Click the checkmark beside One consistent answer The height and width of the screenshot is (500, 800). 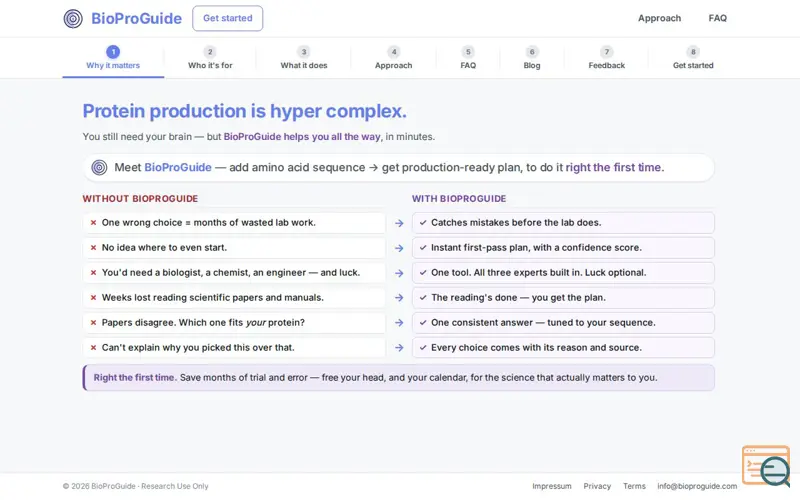(x=423, y=323)
